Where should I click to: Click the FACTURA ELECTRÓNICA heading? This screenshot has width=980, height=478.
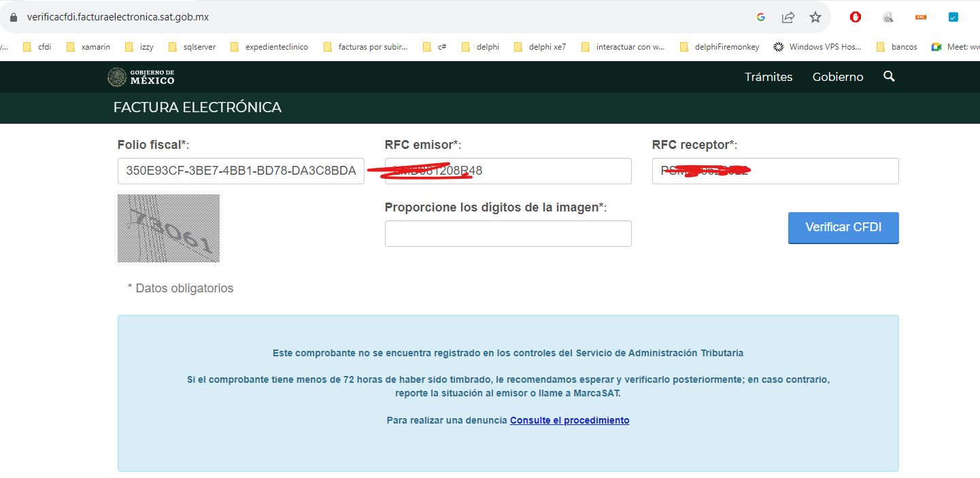click(197, 107)
